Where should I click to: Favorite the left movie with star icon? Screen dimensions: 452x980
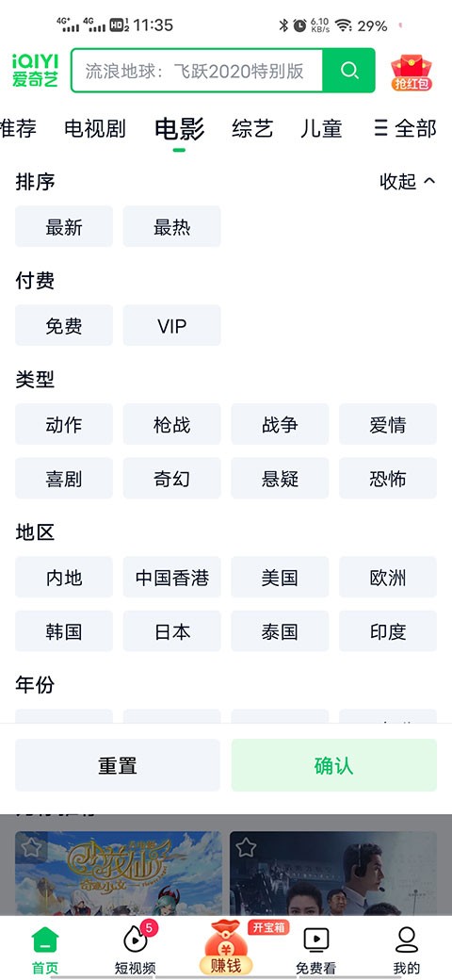point(31,847)
